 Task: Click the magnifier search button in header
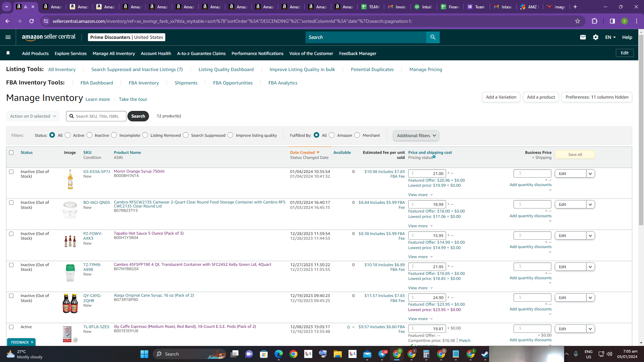point(433,37)
